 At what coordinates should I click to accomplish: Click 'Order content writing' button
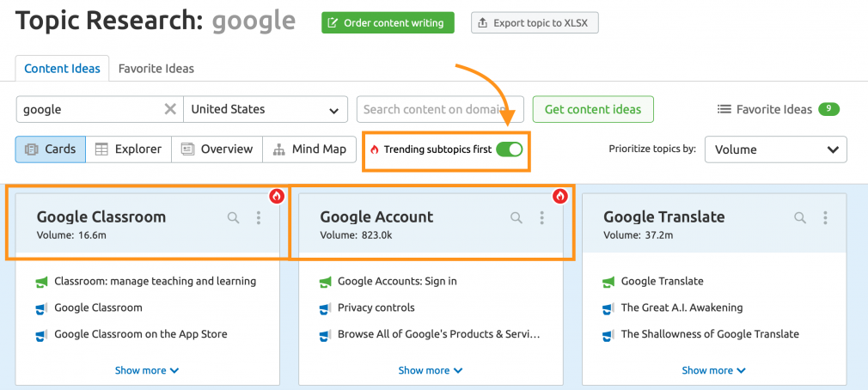click(x=388, y=22)
